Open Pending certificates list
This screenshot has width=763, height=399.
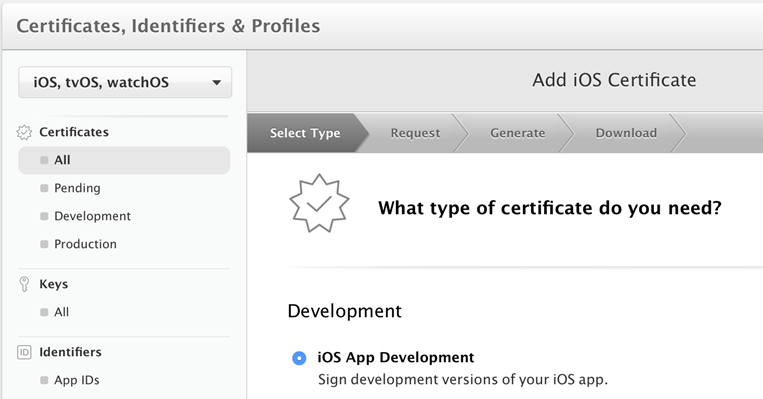pyautogui.click(x=77, y=188)
